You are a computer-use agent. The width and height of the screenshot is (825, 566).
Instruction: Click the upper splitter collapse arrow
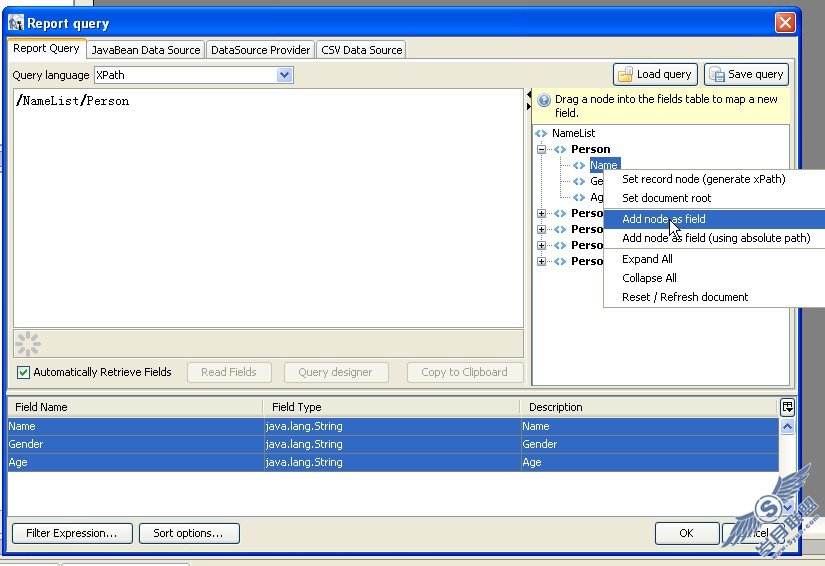point(529,95)
